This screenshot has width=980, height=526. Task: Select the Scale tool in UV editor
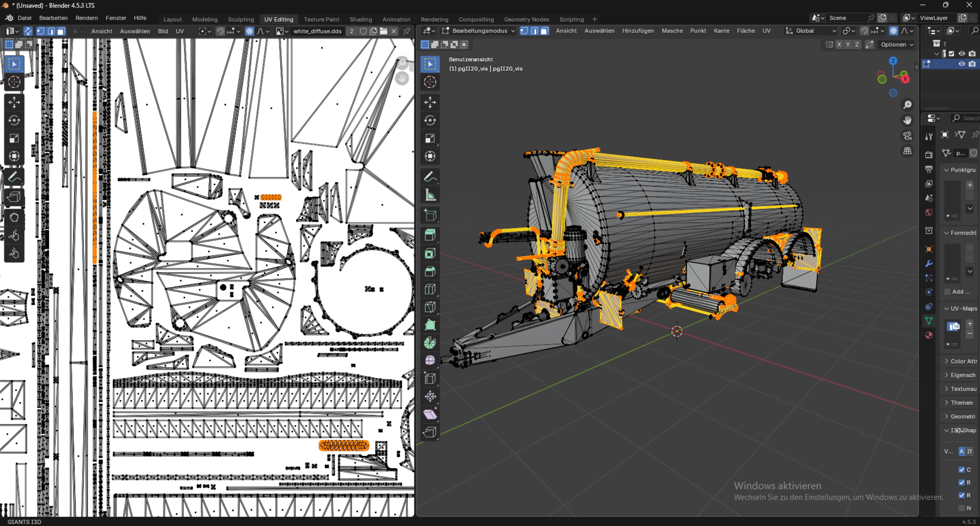click(x=14, y=138)
